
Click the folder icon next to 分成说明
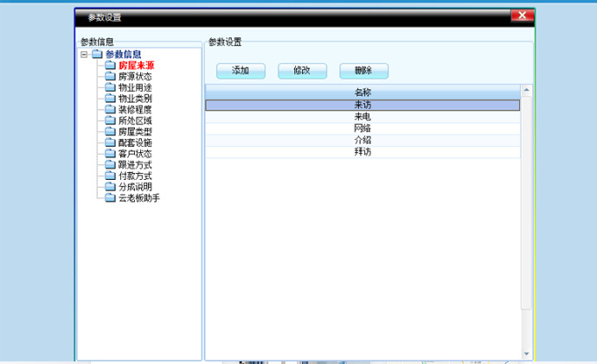pyautogui.click(x=110, y=187)
